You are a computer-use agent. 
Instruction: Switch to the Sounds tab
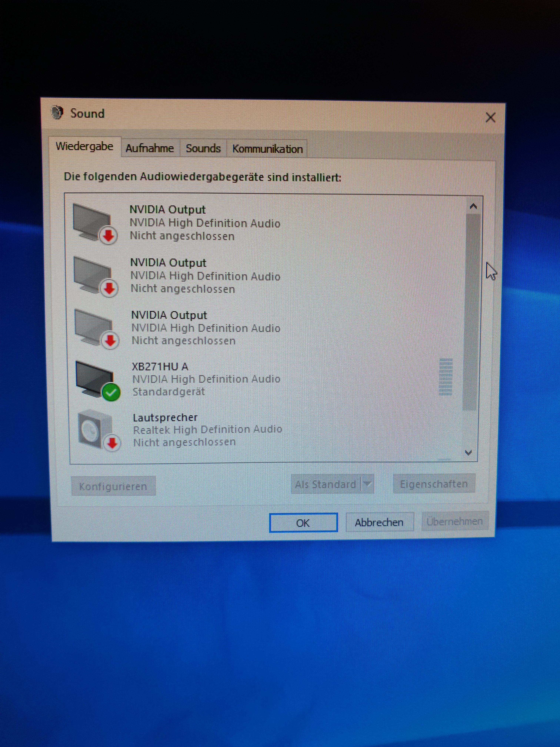click(203, 149)
